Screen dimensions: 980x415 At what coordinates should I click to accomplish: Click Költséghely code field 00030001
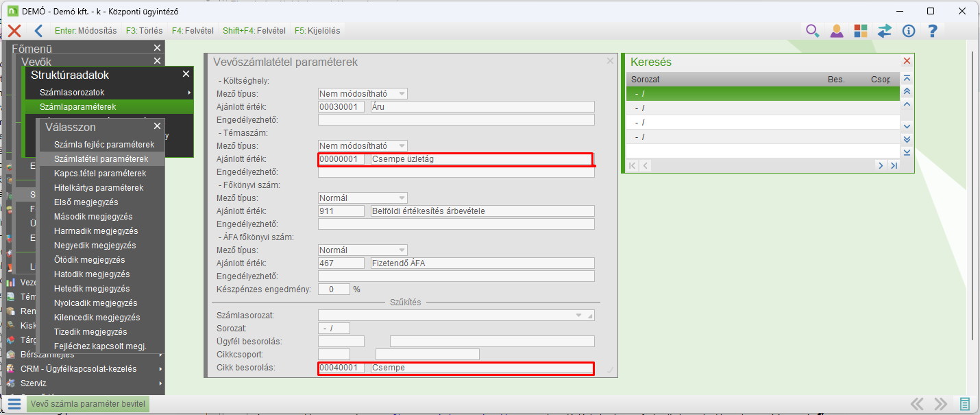[x=341, y=107]
